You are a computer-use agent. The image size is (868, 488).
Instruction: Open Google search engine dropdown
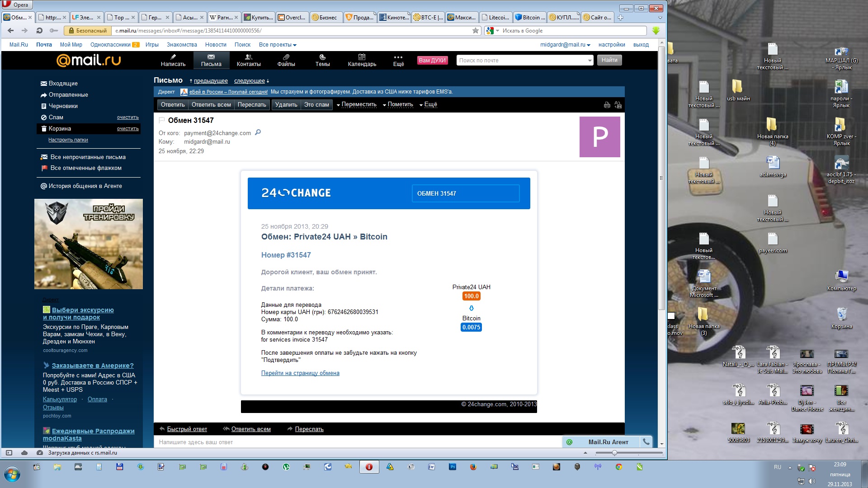(x=492, y=31)
